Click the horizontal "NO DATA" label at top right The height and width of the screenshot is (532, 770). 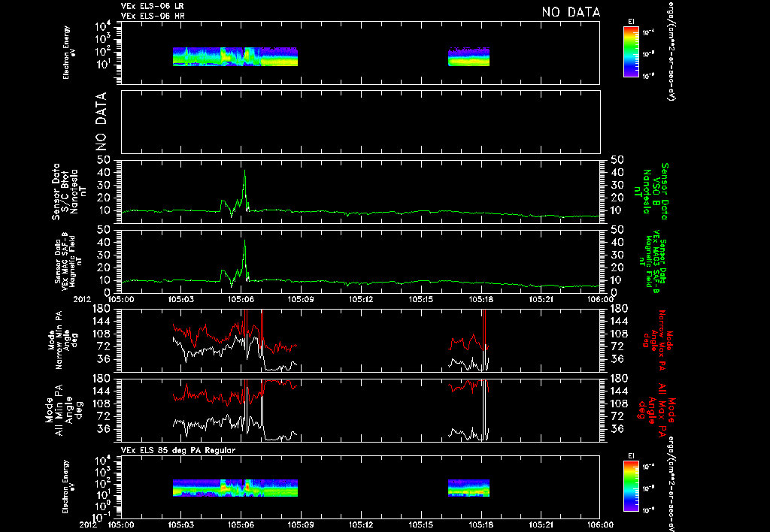(x=571, y=12)
